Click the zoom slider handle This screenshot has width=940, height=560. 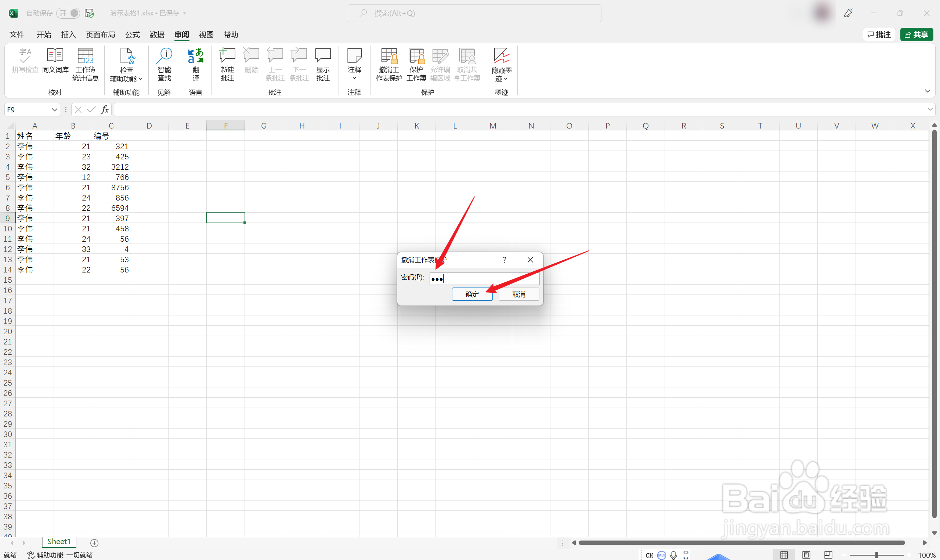[876, 555]
